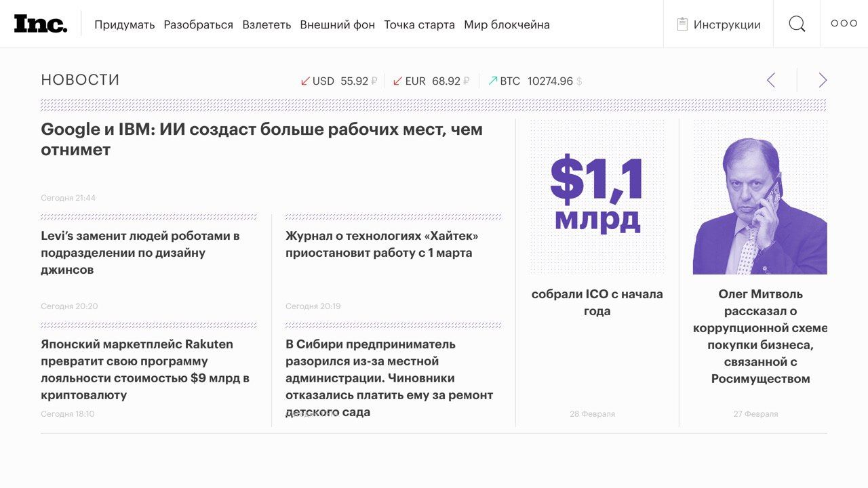Open the Точка старта section
Image resolution: width=868 pixels, height=488 pixels.
coord(419,25)
